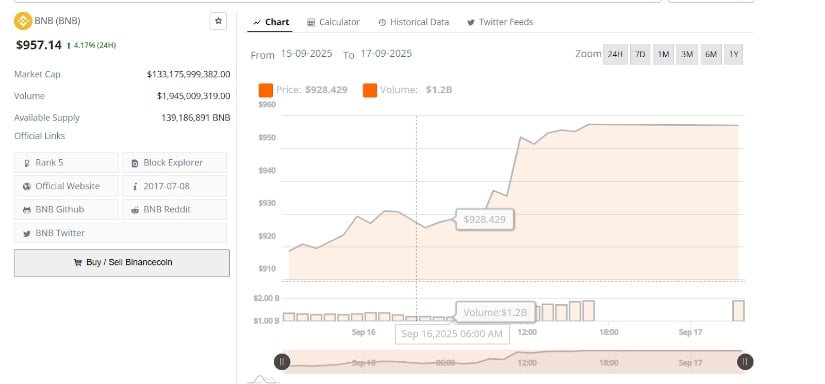The width and height of the screenshot is (825, 384).
Task: Open the BNB Github link
Action: click(66, 209)
